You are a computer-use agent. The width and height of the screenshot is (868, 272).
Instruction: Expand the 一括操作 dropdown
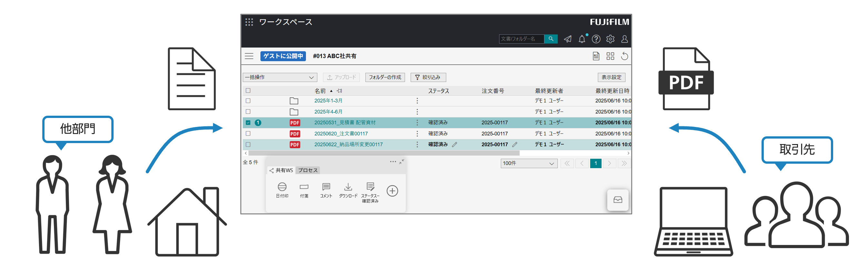point(279,77)
